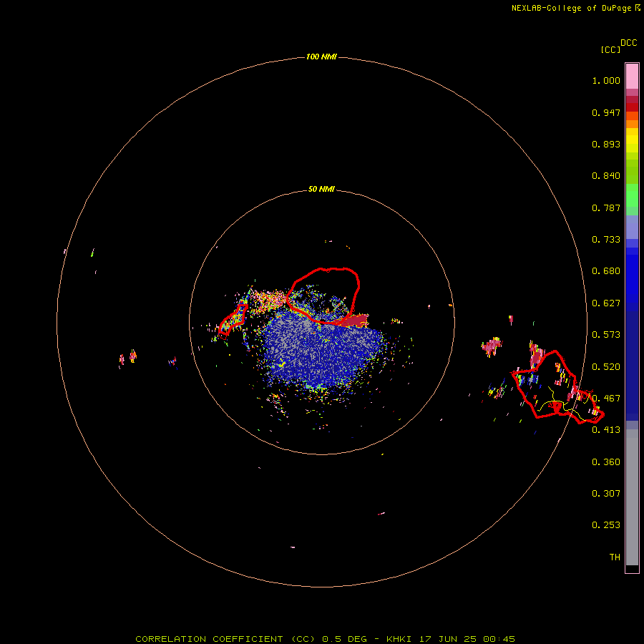Click the DCC label above the color scale
644x644 pixels.
[x=628, y=43]
